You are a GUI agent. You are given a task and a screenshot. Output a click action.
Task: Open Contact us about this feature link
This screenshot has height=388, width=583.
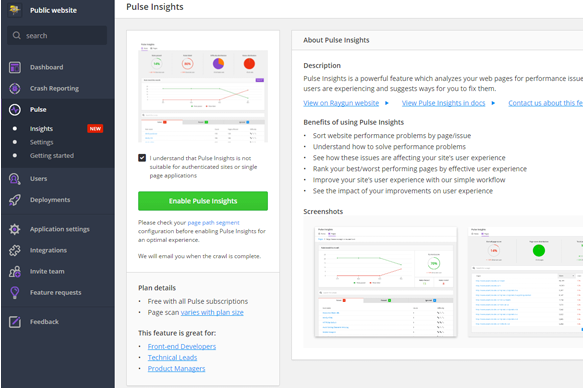point(545,103)
